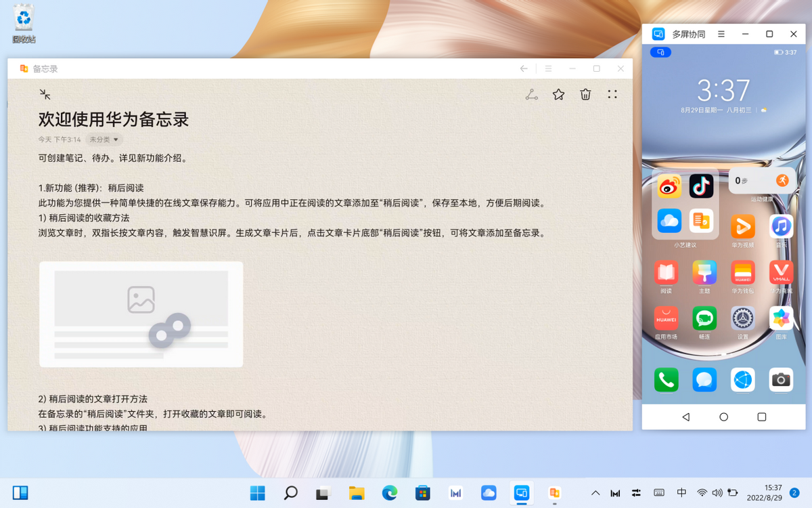Tap the phone's recent apps square
The height and width of the screenshot is (508, 812).
tap(762, 417)
